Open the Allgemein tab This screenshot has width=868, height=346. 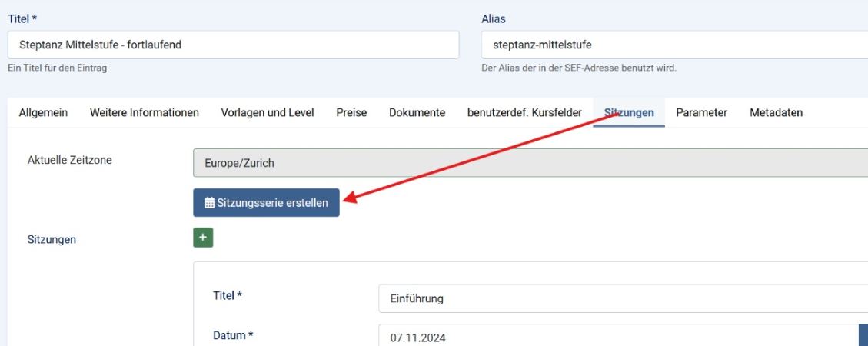[x=43, y=112]
